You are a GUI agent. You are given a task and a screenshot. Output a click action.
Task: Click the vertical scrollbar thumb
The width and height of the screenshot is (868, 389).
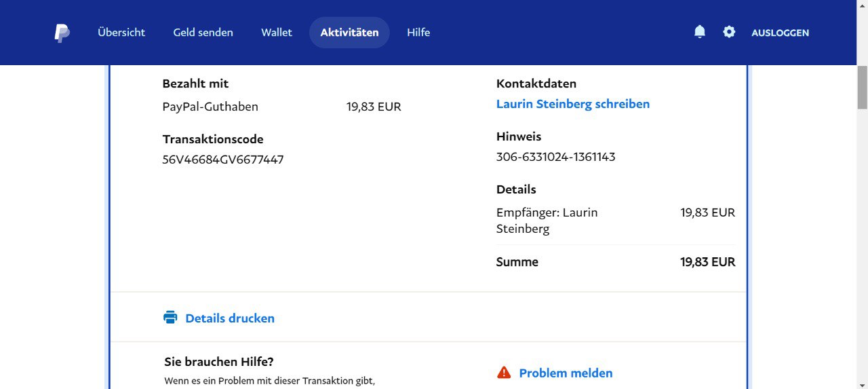point(862,87)
